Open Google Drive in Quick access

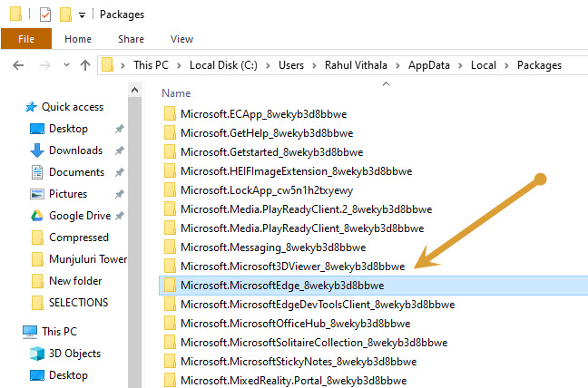coord(72,216)
